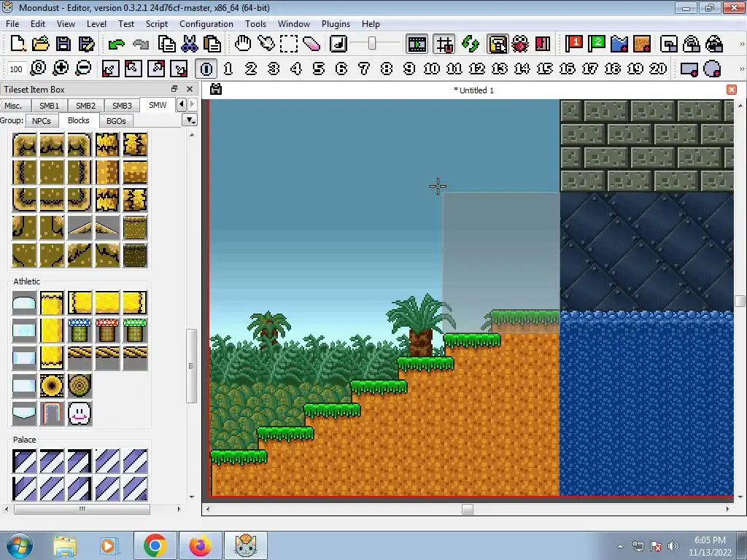Switch to the Misc. tileset tab
The width and height of the screenshot is (747, 560).
click(x=13, y=105)
